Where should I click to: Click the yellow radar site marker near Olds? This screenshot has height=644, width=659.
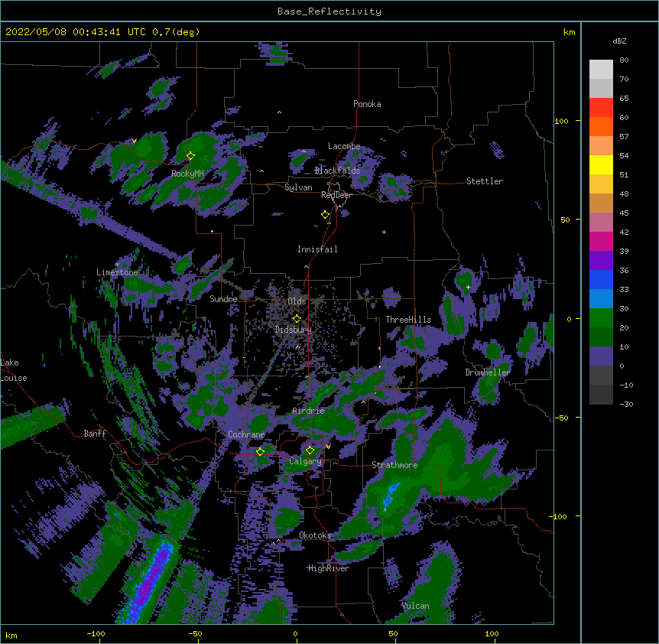point(297,319)
